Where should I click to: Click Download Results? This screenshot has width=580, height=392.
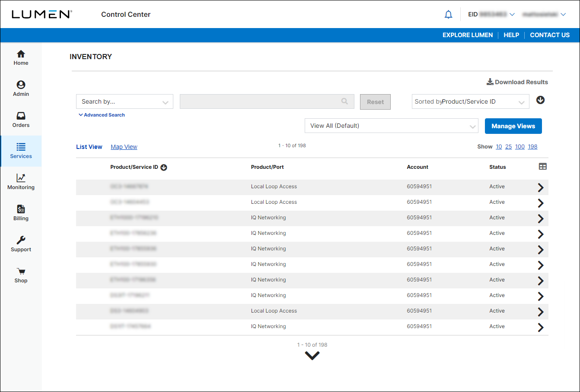(x=517, y=82)
